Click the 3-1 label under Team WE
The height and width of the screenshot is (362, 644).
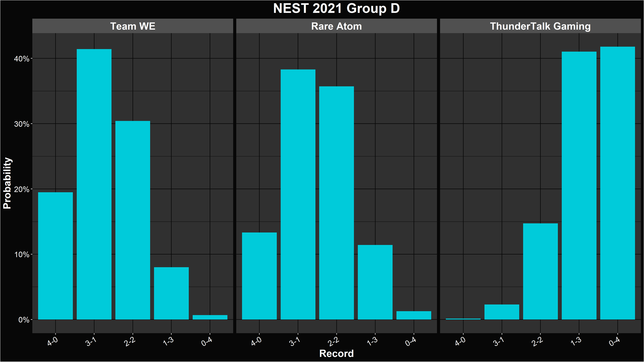(91, 342)
